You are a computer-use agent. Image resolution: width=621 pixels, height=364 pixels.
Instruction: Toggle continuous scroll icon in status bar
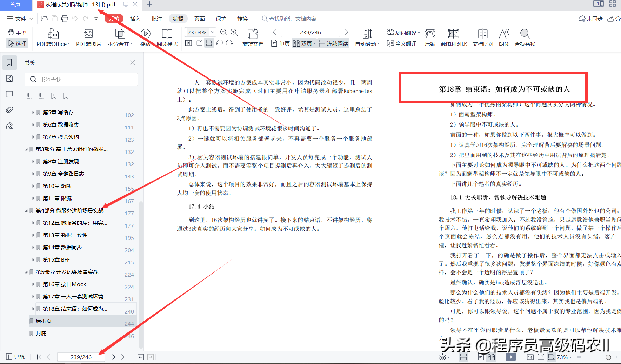point(463,357)
